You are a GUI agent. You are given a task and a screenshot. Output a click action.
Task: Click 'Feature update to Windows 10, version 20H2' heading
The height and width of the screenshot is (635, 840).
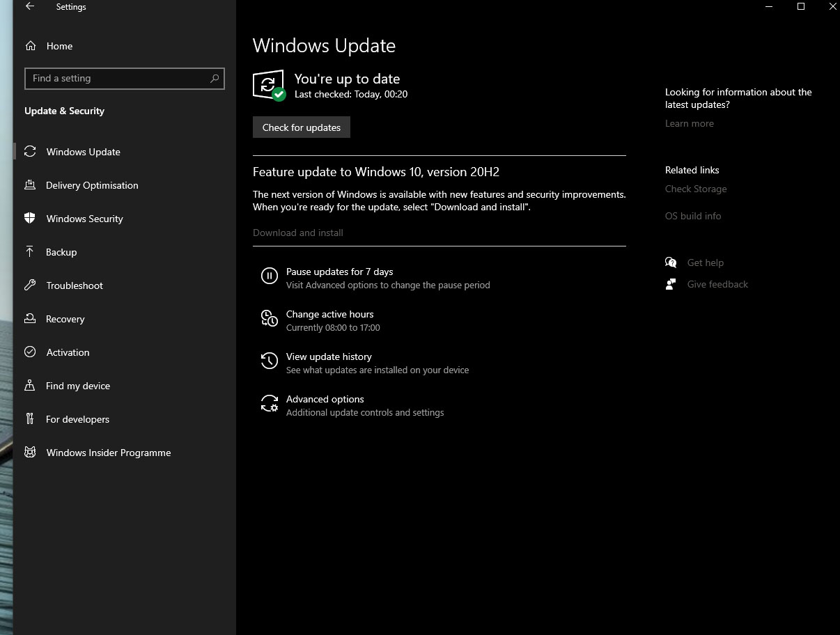click(376, 172)
